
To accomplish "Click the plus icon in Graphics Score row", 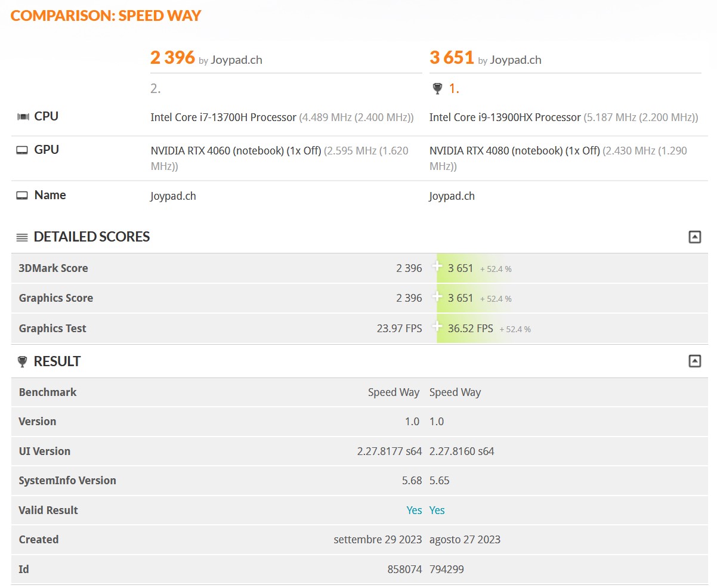I will pos(438,296).
